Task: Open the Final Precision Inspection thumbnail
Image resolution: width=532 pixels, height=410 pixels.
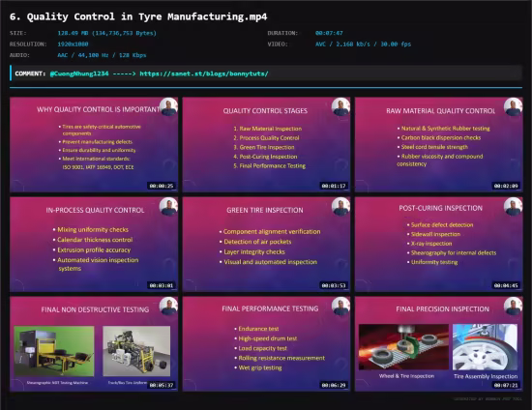Action: tap(439, 344)
